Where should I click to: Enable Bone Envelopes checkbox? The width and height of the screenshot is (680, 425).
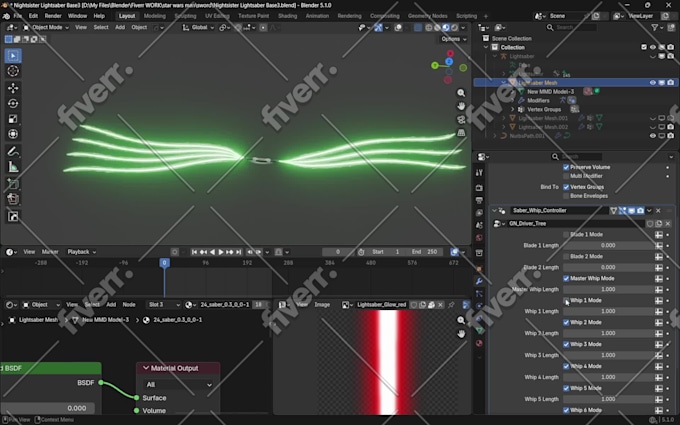point(566,196)
